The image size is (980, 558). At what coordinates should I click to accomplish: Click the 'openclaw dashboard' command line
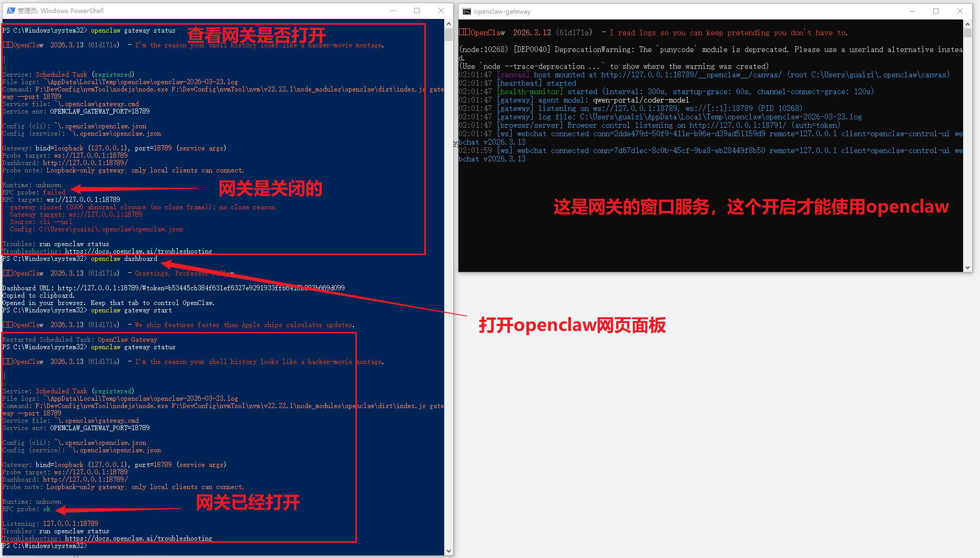click(80, 259)
